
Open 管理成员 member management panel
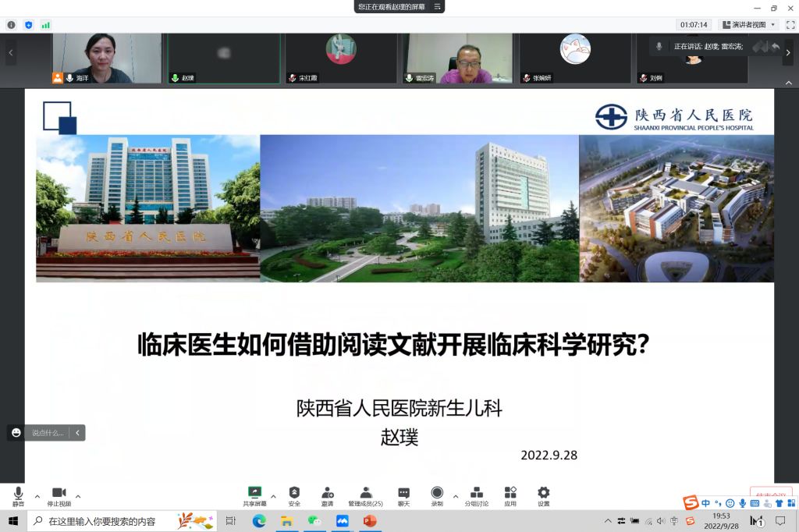coord(365,495)
